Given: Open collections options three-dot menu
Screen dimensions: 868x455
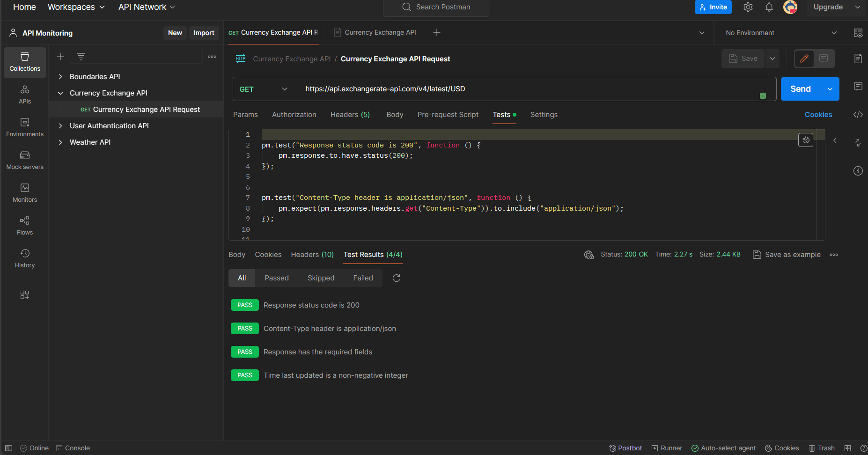Looking at the screenshot, I should pos(212,57).
